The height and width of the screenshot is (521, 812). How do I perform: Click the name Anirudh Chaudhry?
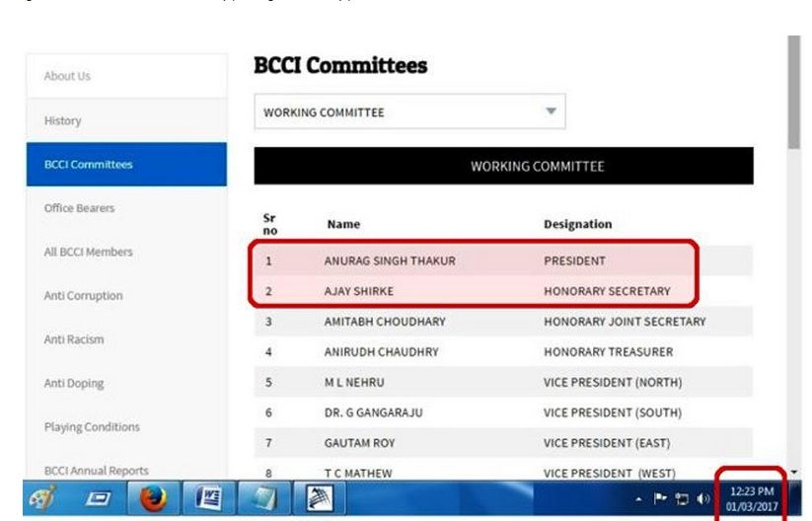(381, 351)
